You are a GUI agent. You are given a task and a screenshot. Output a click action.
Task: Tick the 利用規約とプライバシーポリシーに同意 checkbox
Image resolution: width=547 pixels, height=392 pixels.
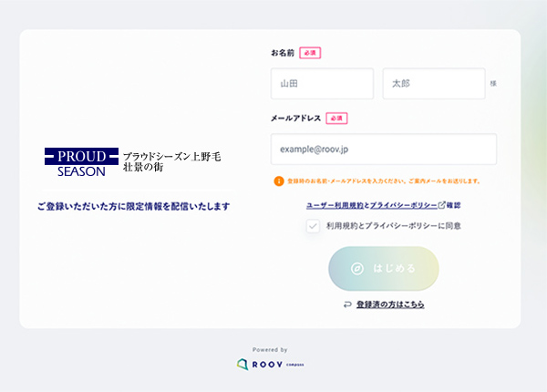[x=313, y=226]
